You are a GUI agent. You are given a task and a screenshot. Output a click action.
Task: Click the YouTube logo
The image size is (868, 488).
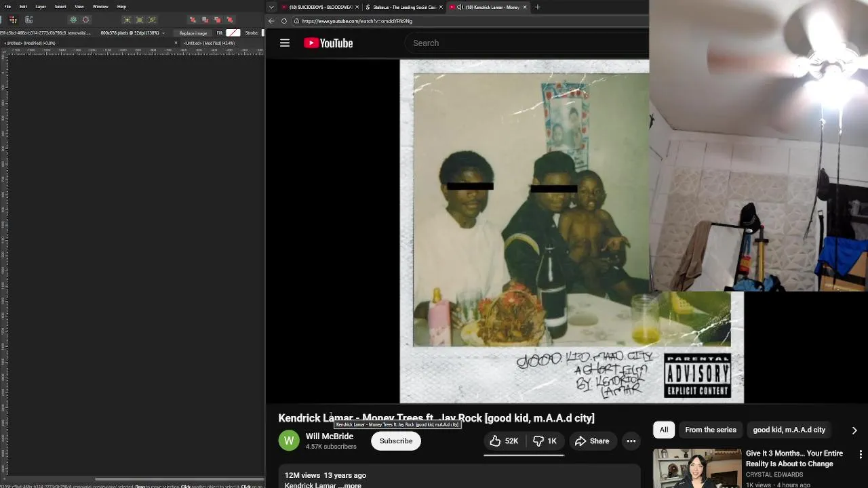tap(328, 43)
